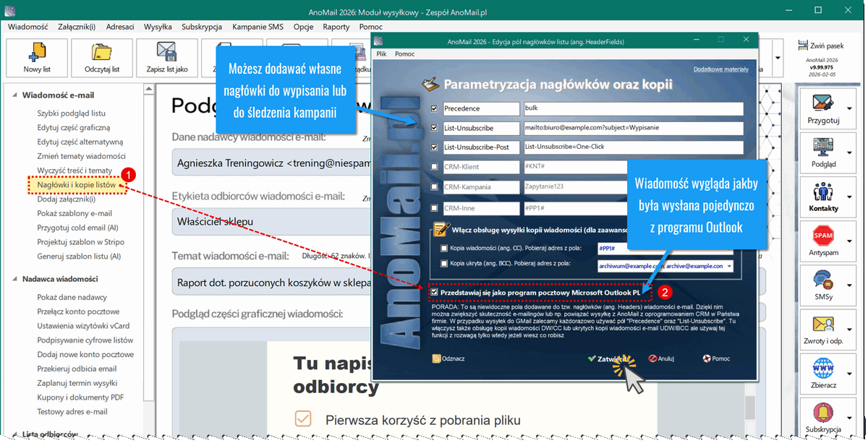Image resolution: width=868 pixels, height=448 pixels.
Task: Open the Plik menu in header dialog
Action: (381, 53)
